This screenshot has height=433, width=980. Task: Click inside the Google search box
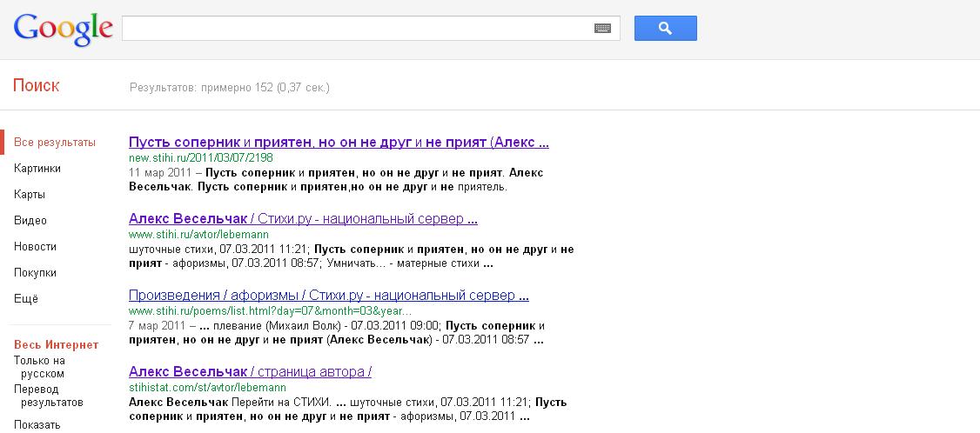pyautogui.click(x=357, y=29)
